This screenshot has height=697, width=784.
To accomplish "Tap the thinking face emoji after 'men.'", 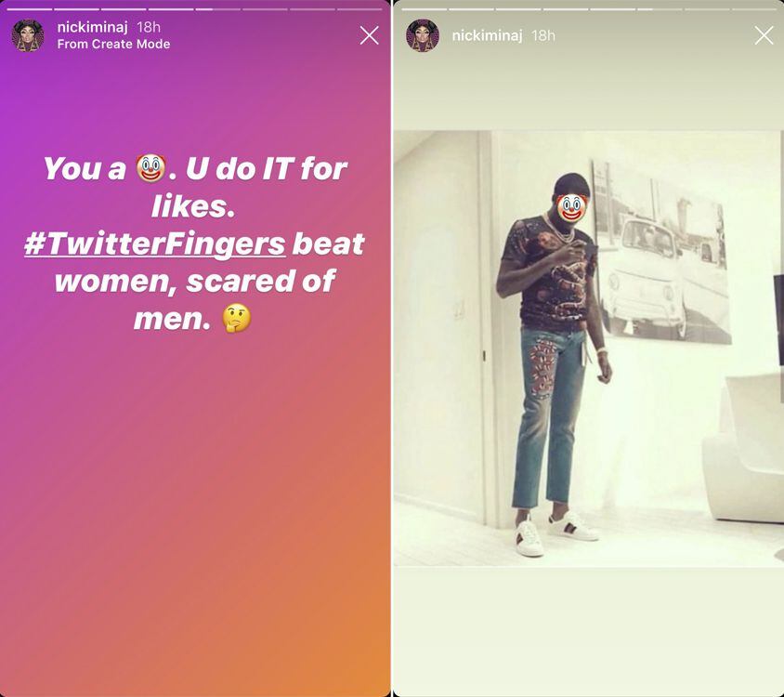I will tap(237, 319).
